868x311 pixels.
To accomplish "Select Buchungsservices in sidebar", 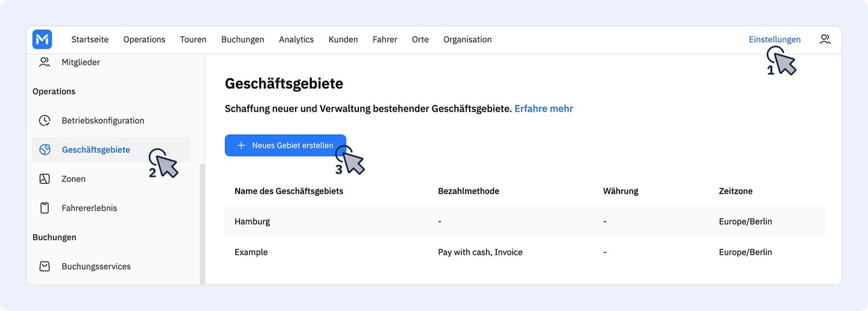I will click(96, 267).
